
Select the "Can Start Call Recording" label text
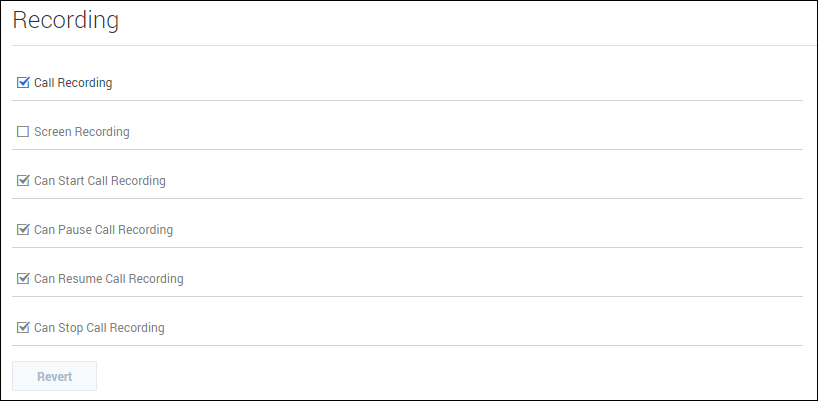click(100, 181)
